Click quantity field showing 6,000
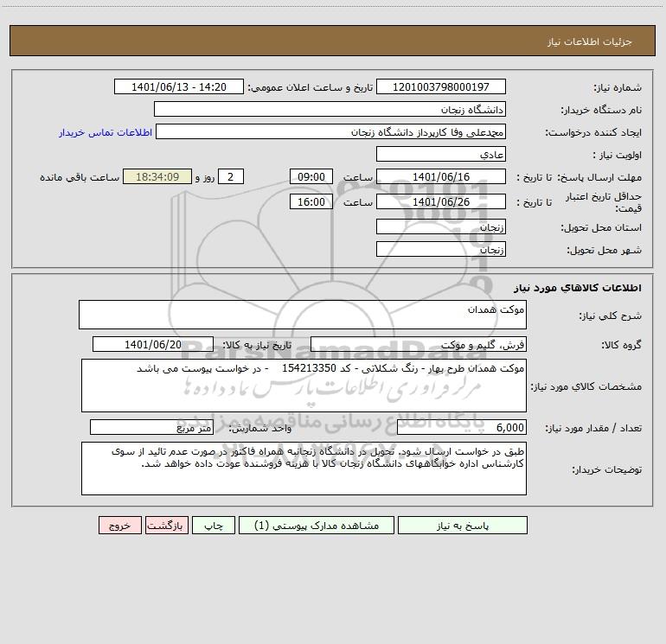The image size is (666, 644). [462, 427]
